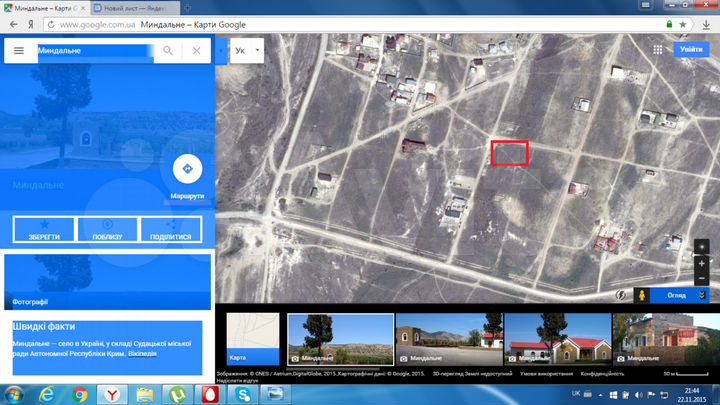Open the Вікіпедія link

coord(142,354)
